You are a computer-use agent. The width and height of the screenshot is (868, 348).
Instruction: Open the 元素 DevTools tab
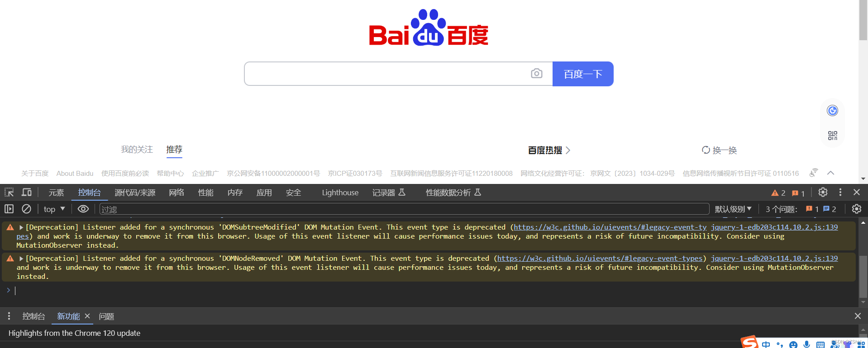tap(56, 193)
